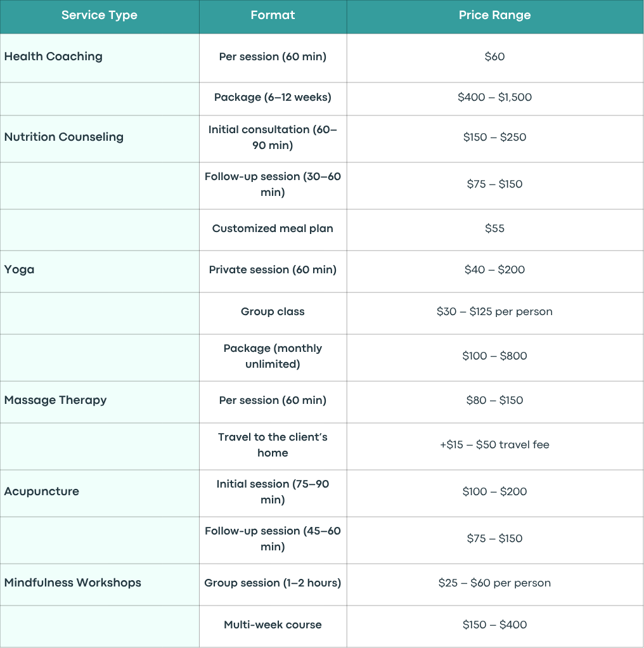
Task: Click Travel to the client's home cell
Action: pyautogui.click(x=273, y=446)
